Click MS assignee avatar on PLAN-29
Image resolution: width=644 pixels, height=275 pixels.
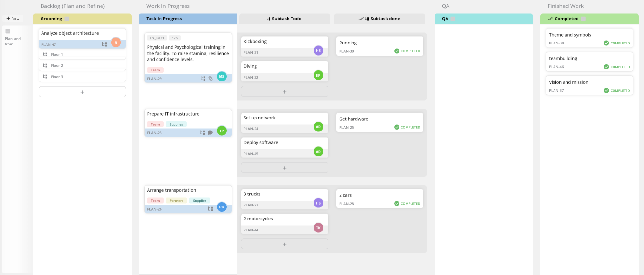(222, 76)
